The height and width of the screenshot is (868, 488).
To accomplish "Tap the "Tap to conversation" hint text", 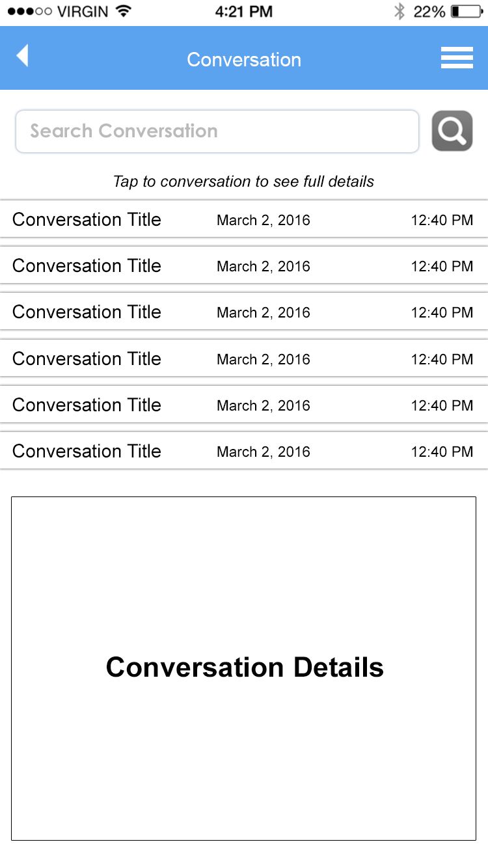I will (x=243, y=182).
